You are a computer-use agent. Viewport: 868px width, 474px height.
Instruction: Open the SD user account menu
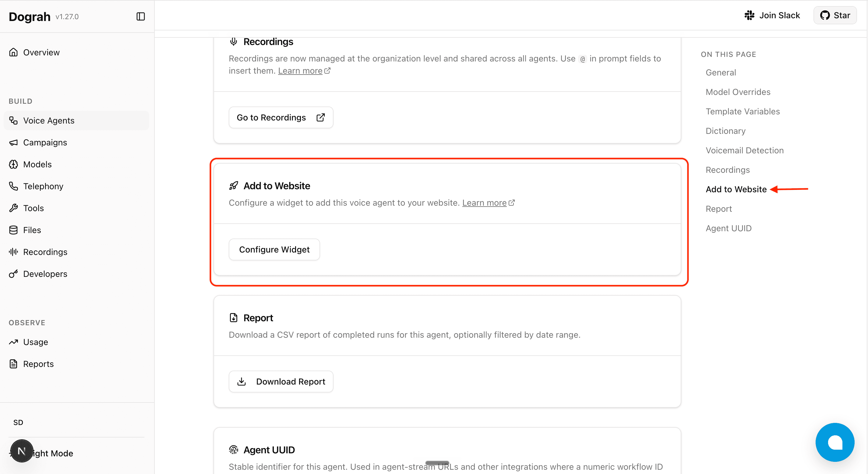pos(18,423)
